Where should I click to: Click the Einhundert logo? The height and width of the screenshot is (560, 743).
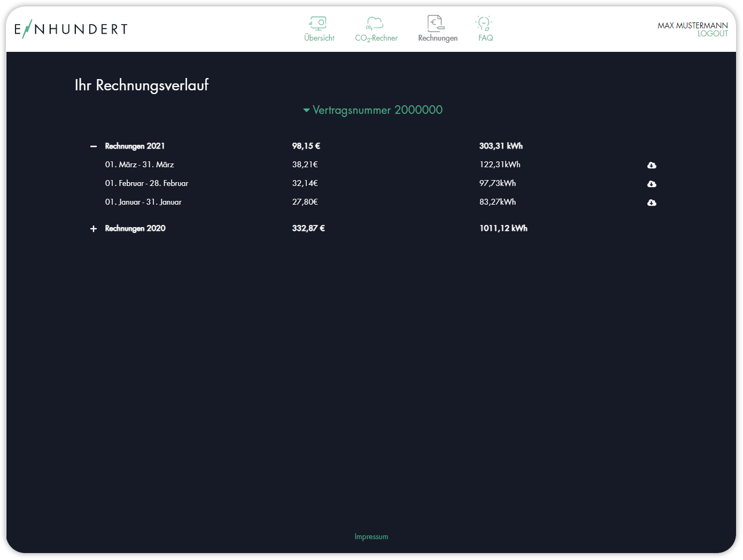(71, 29)
